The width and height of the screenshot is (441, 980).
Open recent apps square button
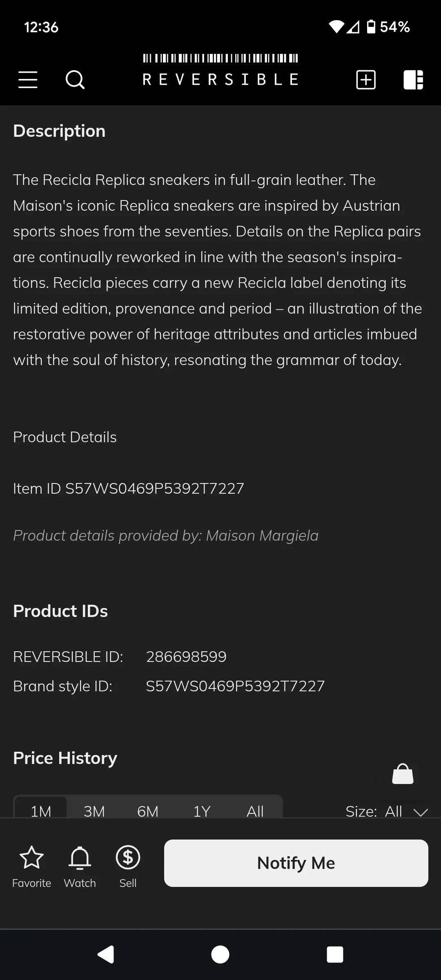pos(335,955)
